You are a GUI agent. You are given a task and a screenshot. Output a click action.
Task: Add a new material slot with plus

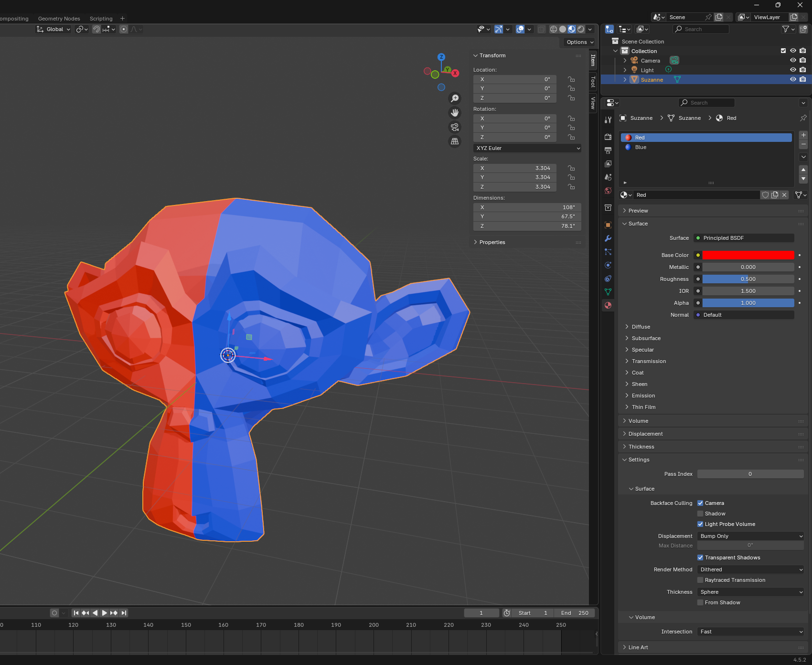(803, 135)
